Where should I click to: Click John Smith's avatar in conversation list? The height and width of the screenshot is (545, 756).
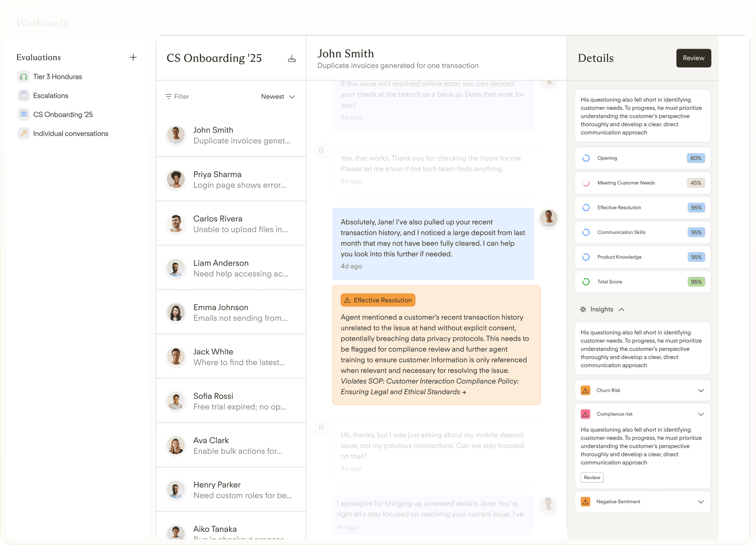[x=176, y=135]
